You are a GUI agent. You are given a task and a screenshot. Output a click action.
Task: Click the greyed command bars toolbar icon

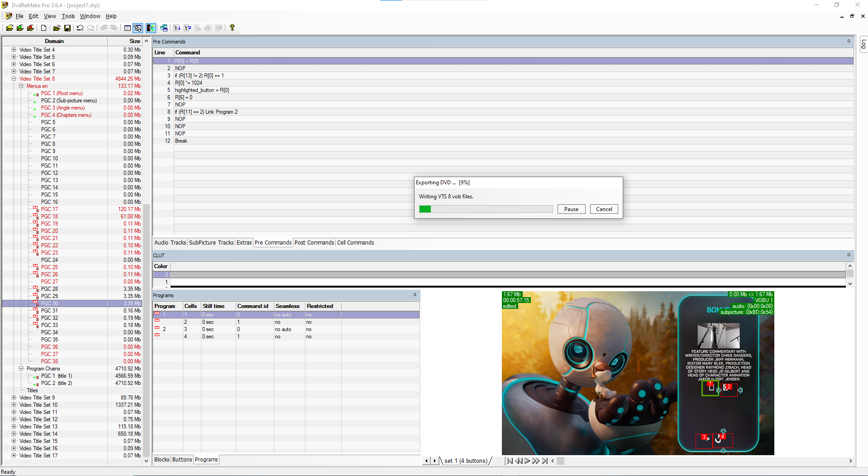[198, 28]
